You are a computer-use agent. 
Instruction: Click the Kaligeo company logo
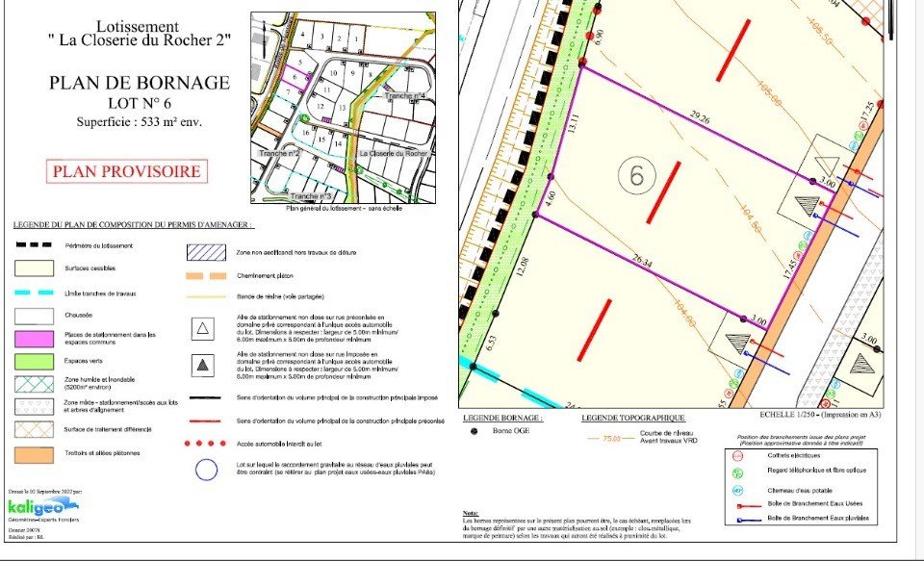point(40,507)
